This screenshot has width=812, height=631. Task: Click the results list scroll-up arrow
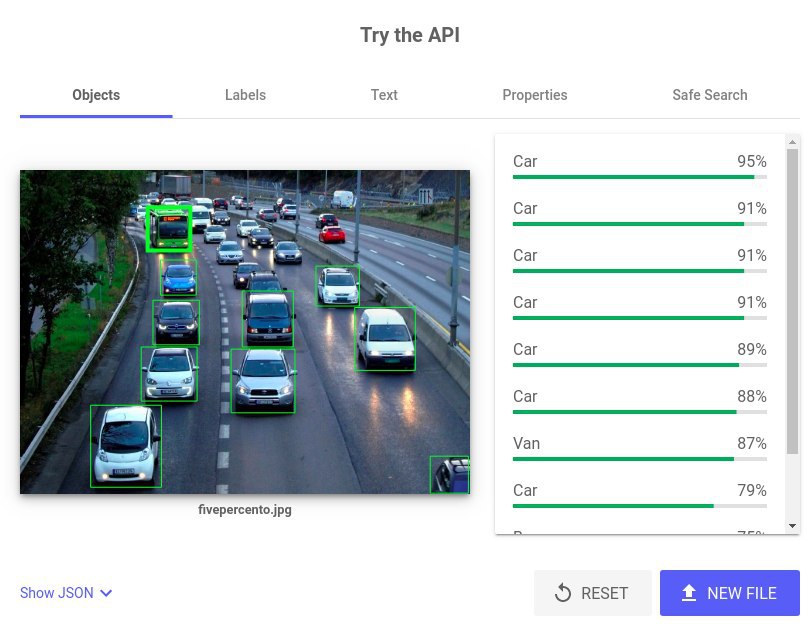pos(792,141)
